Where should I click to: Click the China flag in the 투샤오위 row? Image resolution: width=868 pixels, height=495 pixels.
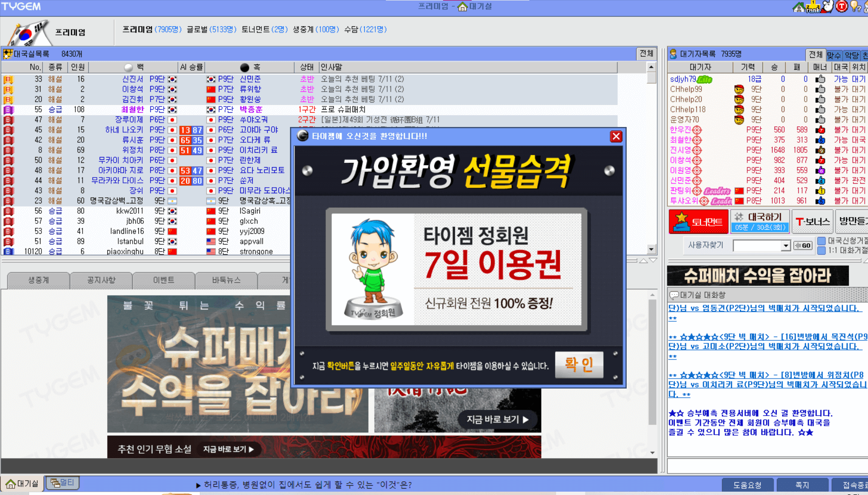(739, 201)
